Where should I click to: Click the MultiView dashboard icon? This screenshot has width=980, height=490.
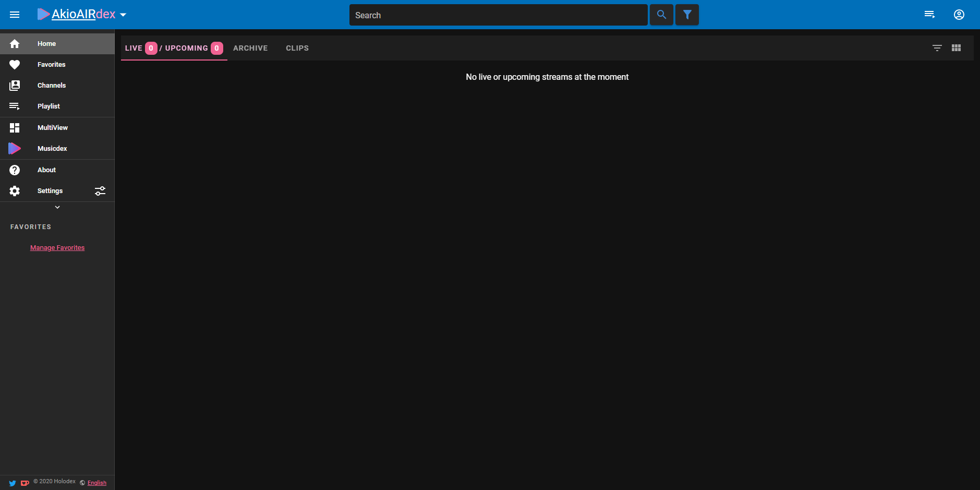15,128
